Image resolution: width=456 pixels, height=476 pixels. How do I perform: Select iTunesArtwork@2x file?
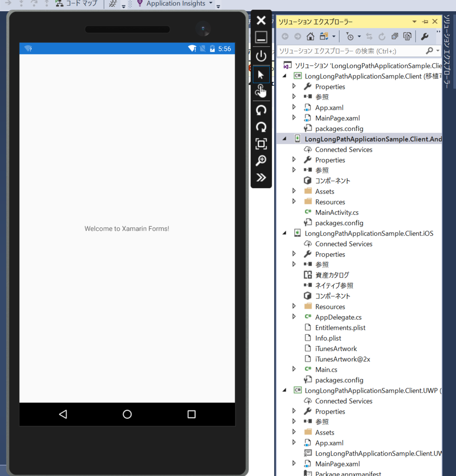point(343,359)
